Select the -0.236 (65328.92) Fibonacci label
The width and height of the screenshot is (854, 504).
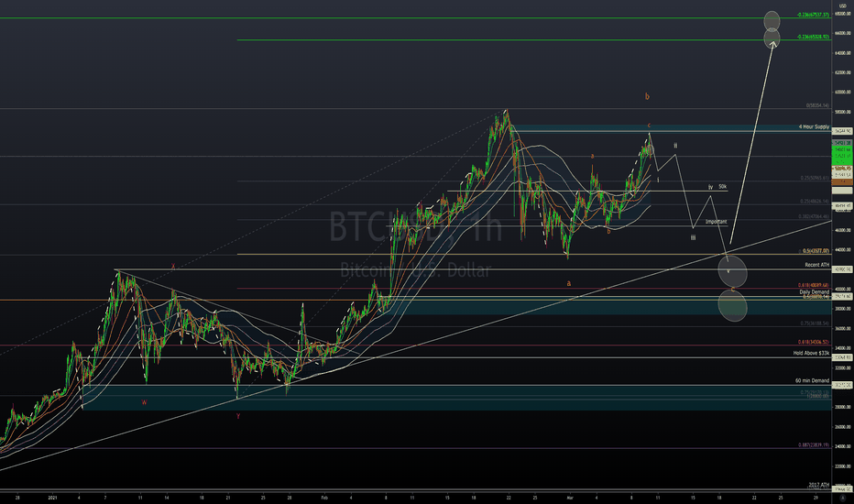pyautogui.click(x=813, y=37)
